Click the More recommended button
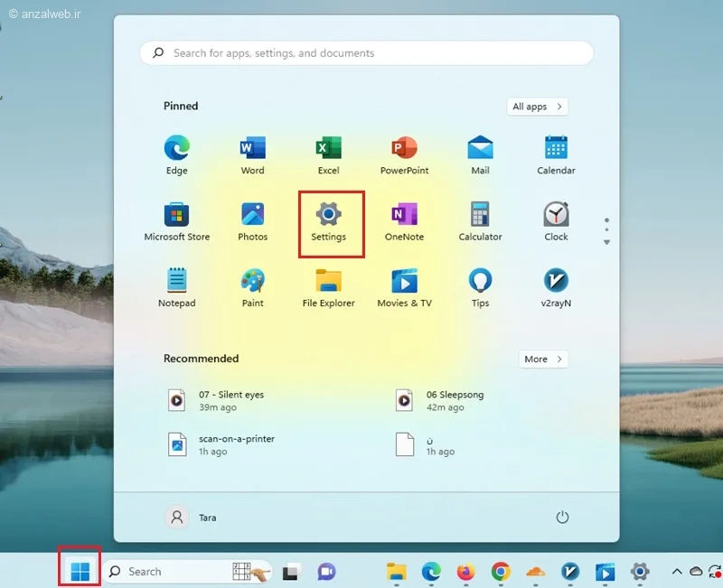This screenshot has height=588, width=723. (x=543, y=359)
